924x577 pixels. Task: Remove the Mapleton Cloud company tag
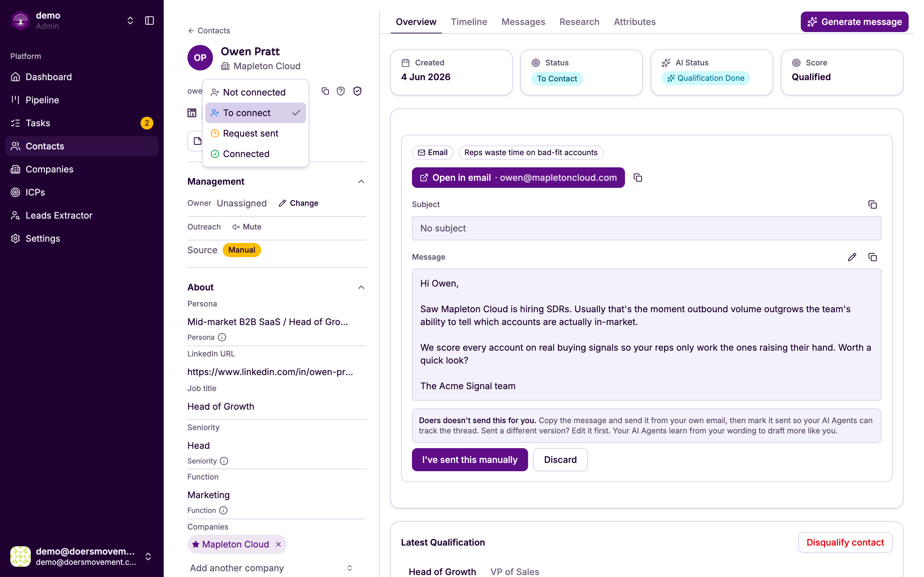tap(278, 544)
